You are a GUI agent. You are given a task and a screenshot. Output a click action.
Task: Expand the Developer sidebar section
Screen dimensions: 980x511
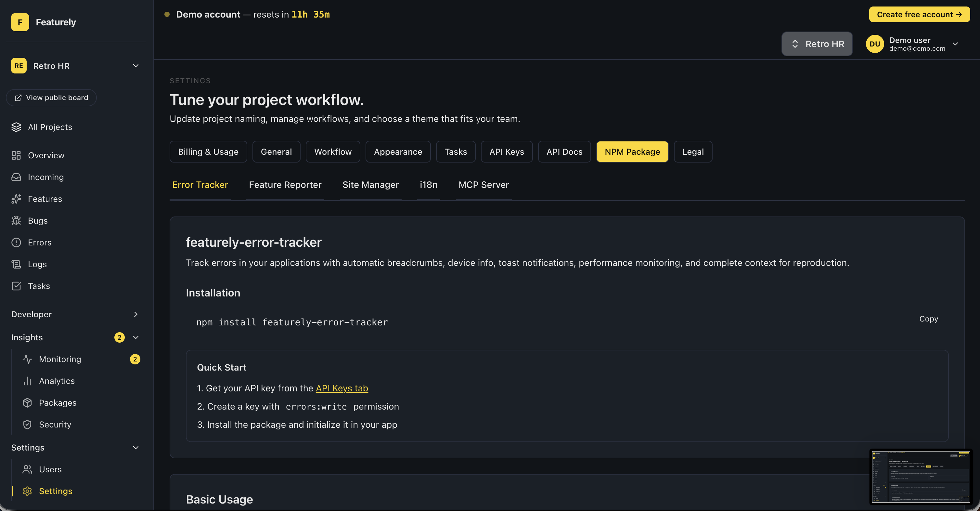[136, 314]
